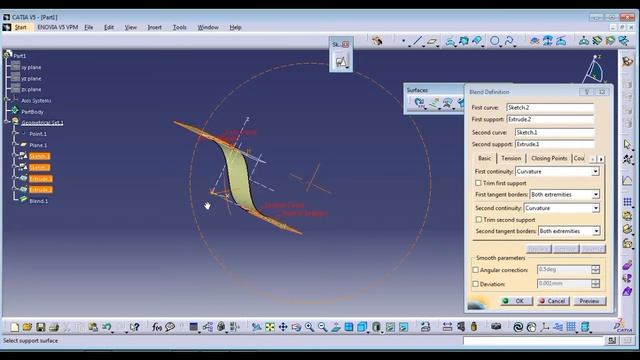This screenshot has width=640, height=360.
Task: Click the First curve field showing Sketch.2
Action: coord(550,107)
